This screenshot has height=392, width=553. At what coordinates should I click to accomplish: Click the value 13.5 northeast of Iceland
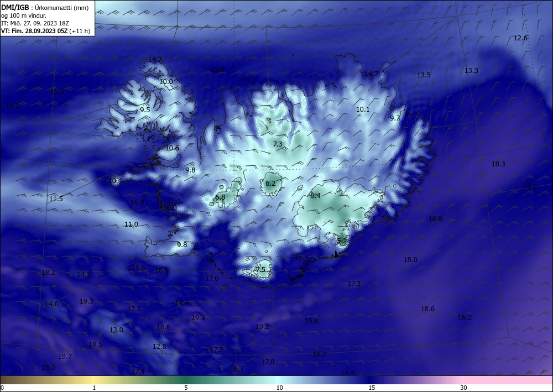(424, 75)
